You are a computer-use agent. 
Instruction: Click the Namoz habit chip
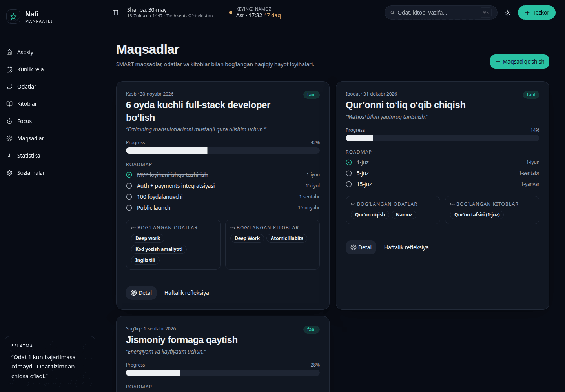tap(404, 215)
